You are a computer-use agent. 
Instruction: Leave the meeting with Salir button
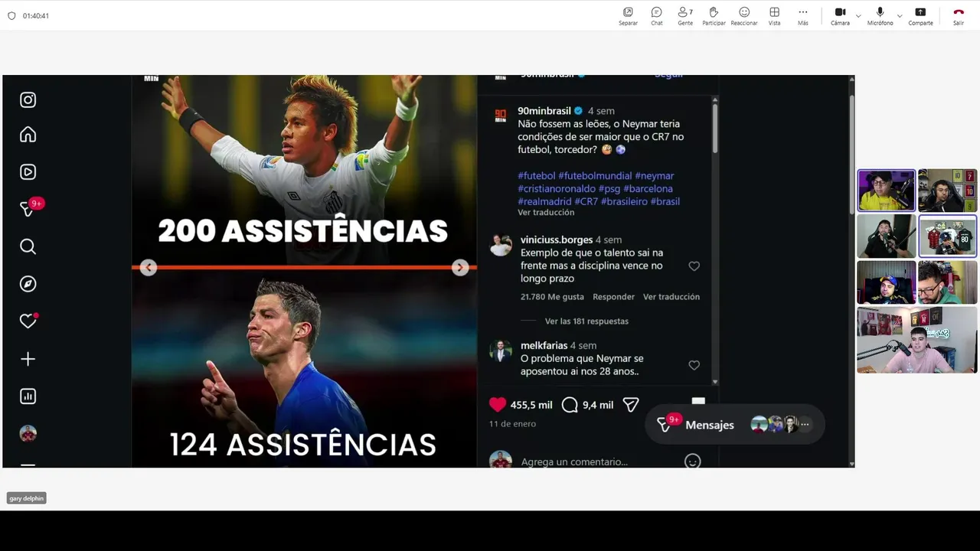959,16
